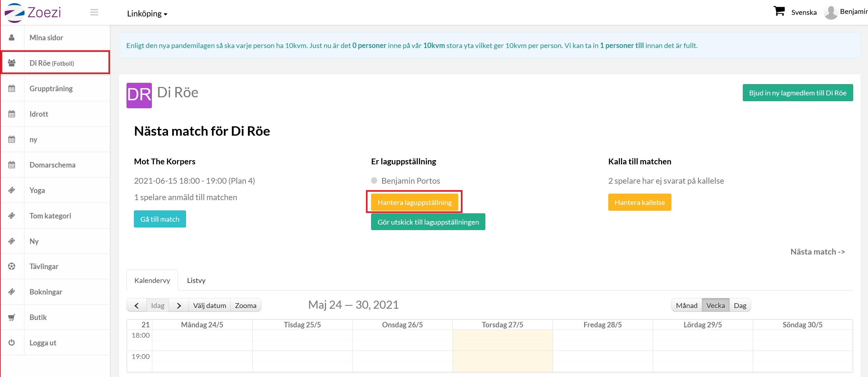The height and width of the screenshot is (377, 868).
Task: Click the Logga ut power icon
Action: click(x=12, y=343)
